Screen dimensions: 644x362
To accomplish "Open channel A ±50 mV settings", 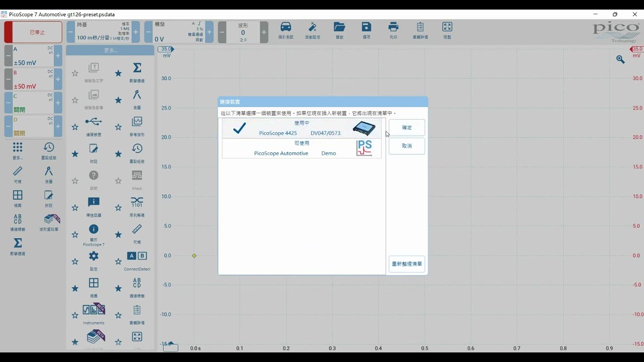I will (x=33, y=56).
